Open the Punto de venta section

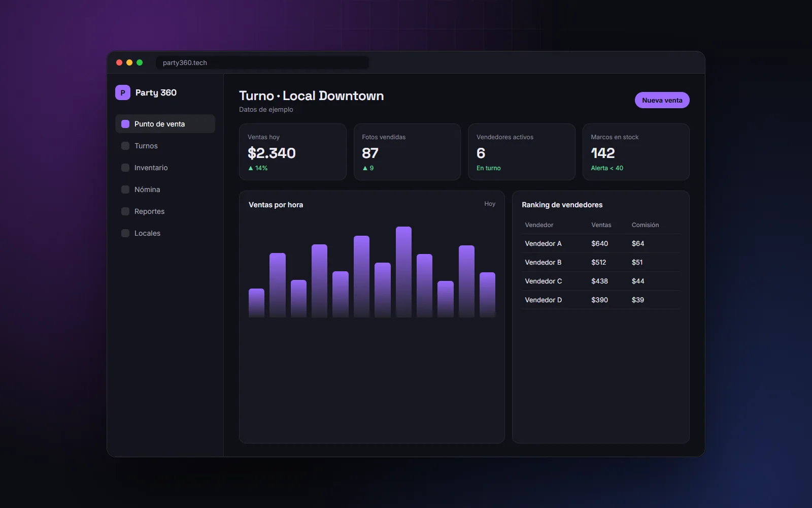(165, 124)
